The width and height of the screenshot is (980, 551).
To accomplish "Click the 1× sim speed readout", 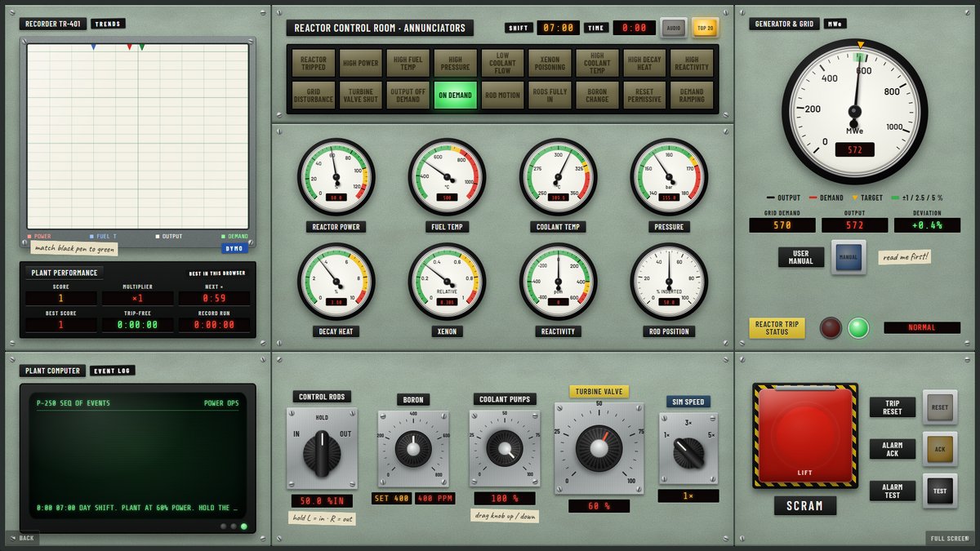I will click(688, 495).
